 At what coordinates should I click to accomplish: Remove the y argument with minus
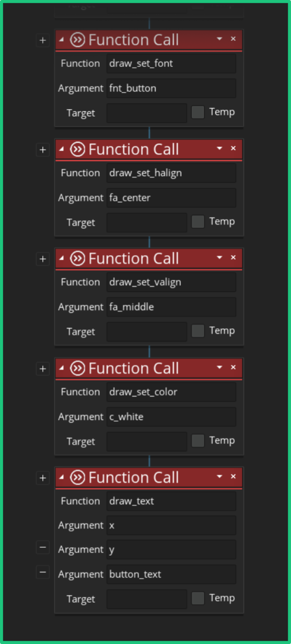(43, 548)
